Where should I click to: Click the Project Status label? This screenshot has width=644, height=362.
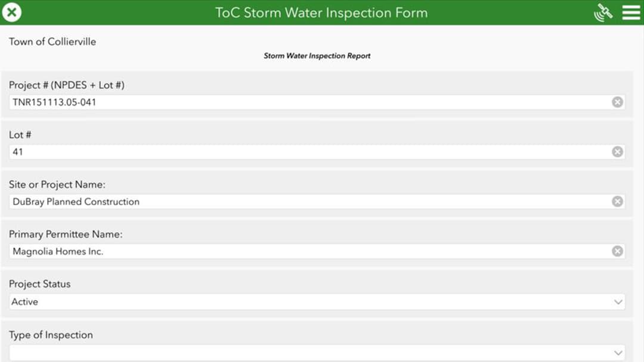40,284
